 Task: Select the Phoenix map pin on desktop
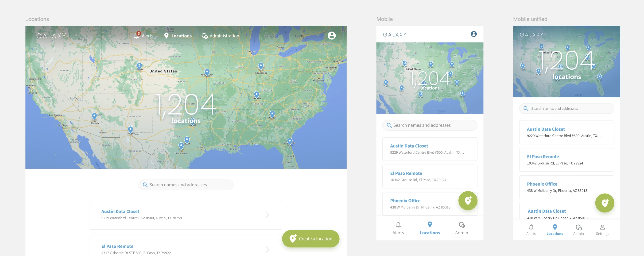click(x=94, y=116)
